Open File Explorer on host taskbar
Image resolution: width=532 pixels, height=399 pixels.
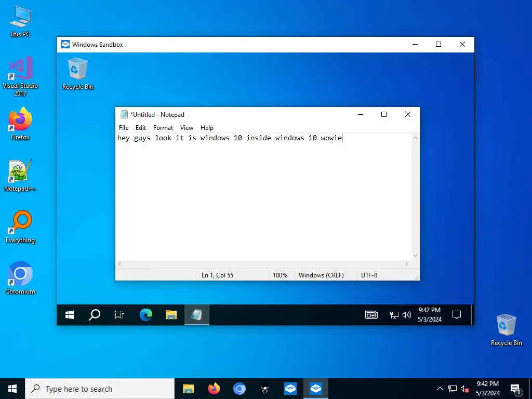pos(188,389)
